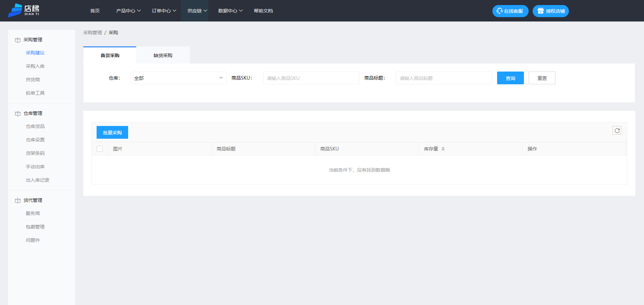Click the 商品SKU input field
This screenshot has width=644, height=305.
311,78
